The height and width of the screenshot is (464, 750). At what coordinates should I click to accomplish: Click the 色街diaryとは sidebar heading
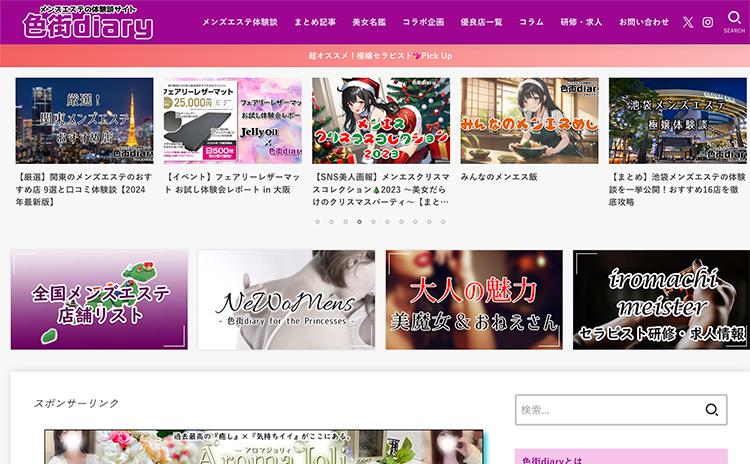tap(552, 460)
